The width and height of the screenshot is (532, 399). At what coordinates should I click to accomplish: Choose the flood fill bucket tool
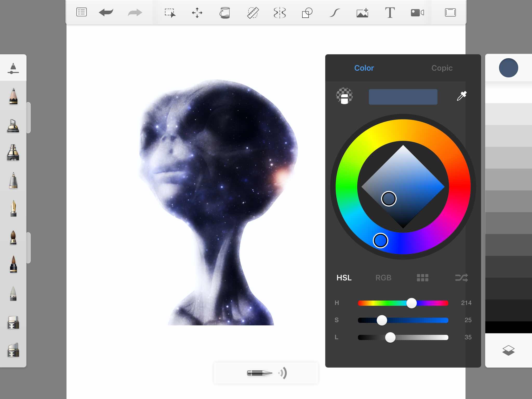225,12
